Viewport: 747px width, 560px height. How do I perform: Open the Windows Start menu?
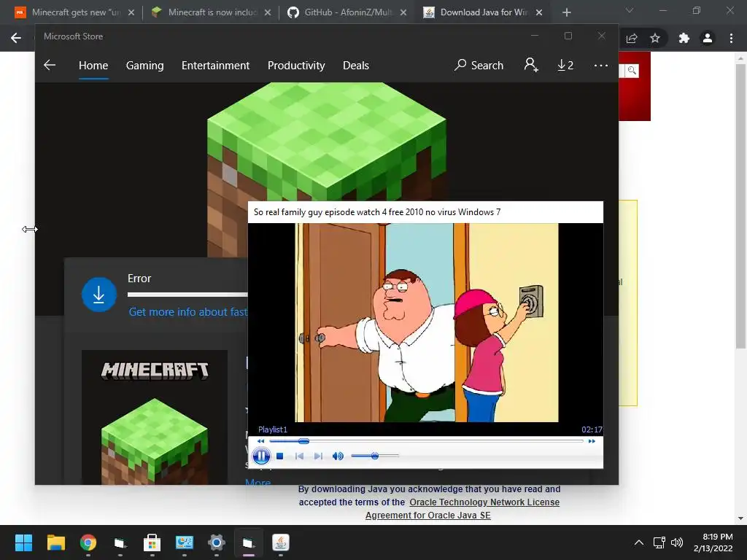point(23,542)
